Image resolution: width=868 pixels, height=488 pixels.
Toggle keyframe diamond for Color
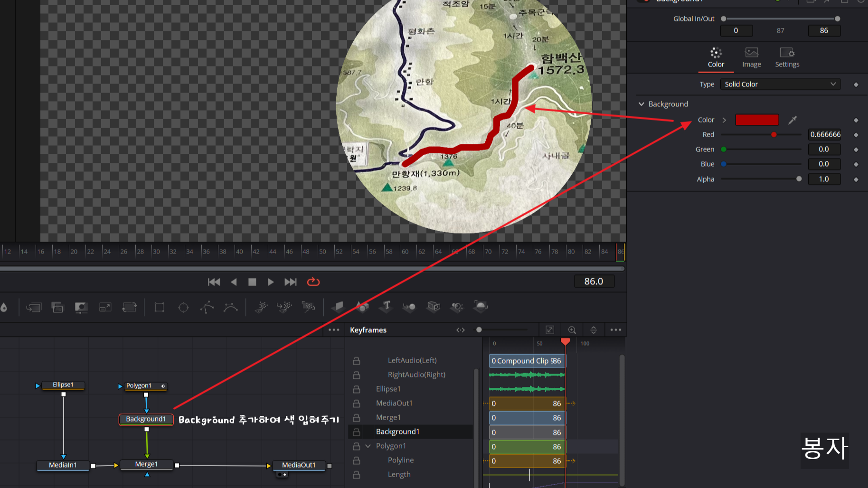[856, 120]
